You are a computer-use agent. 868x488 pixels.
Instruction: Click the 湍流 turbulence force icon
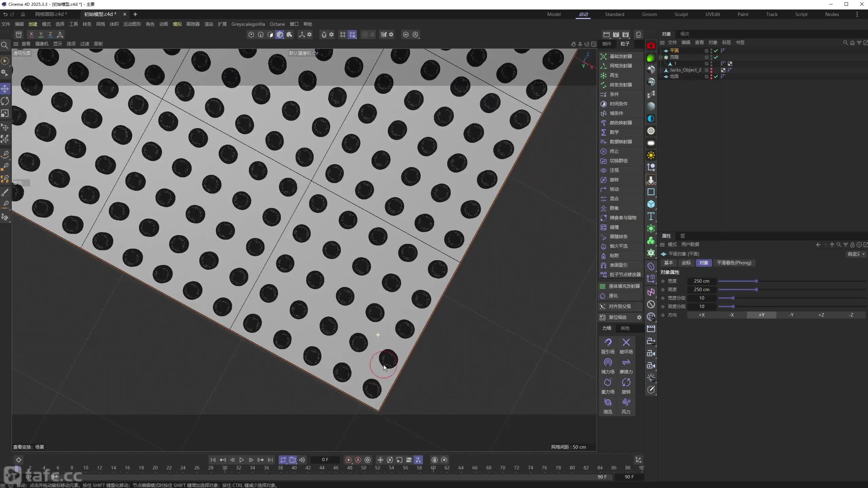tap(608, 403)
